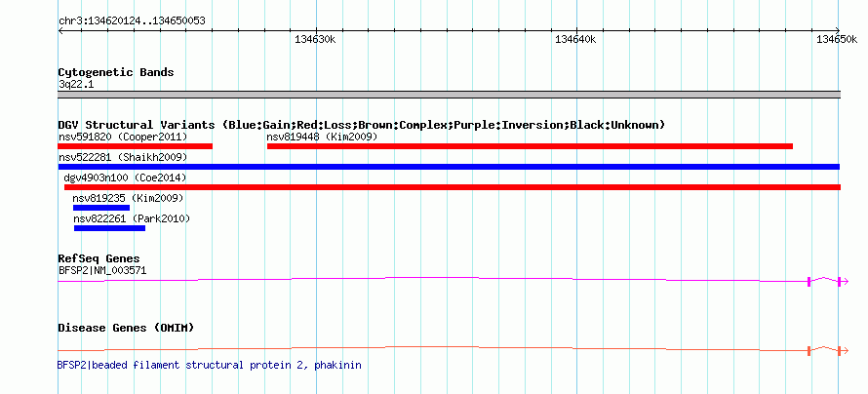Click the Cytogenetic Bands track title
The image size is (868, 394).
point(116,72)
